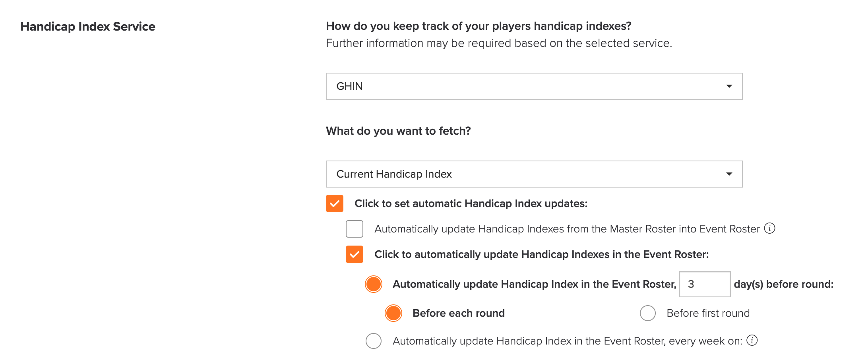Enable Master Roster into Event Roster checkbox
The width and height of the screenshot is (868, 364).
click(x=355, y=229)
